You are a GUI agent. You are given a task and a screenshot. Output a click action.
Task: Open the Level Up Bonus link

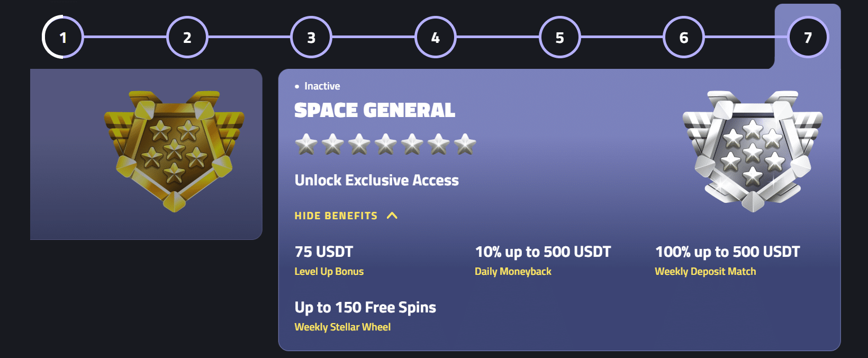329,271
